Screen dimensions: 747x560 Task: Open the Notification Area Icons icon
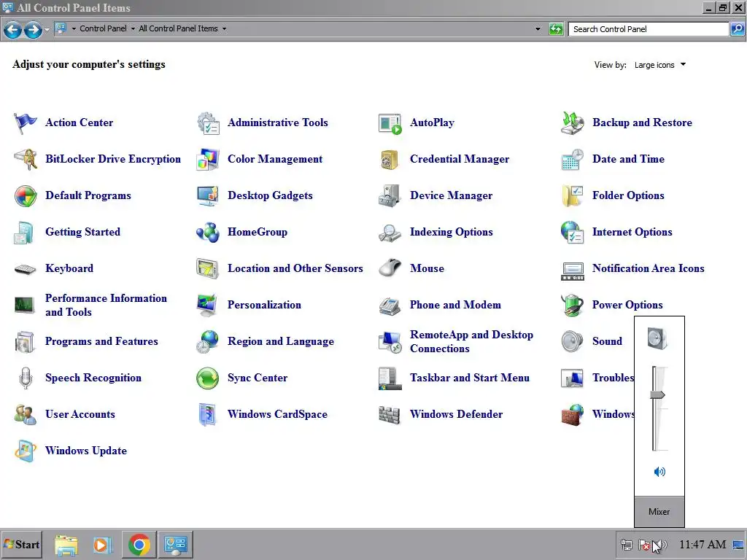(572, 271)
